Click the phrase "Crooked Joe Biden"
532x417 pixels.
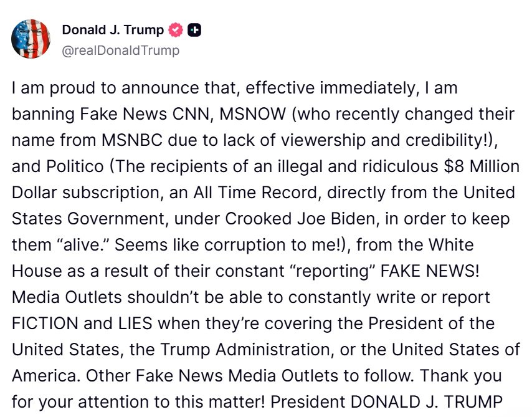pyautogui.click(x=301, y=219)
